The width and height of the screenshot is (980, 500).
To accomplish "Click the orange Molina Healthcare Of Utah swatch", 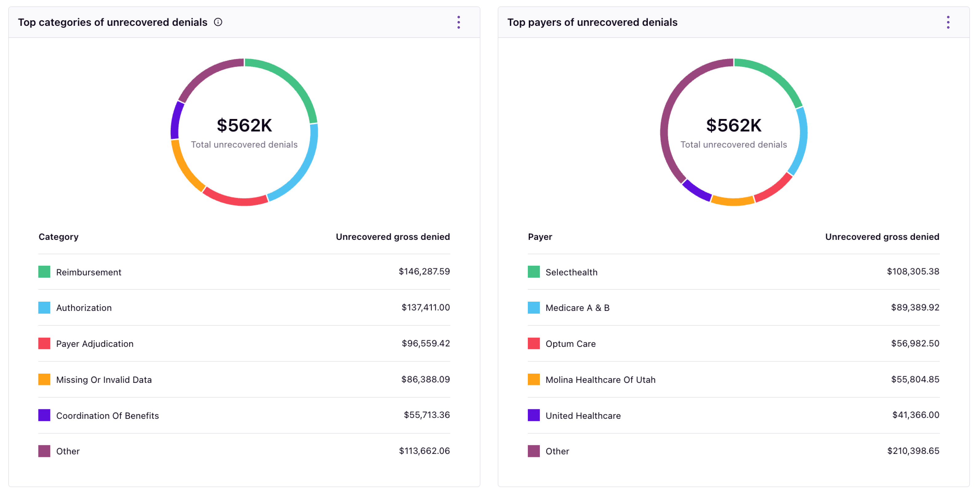I will [533, 379].
